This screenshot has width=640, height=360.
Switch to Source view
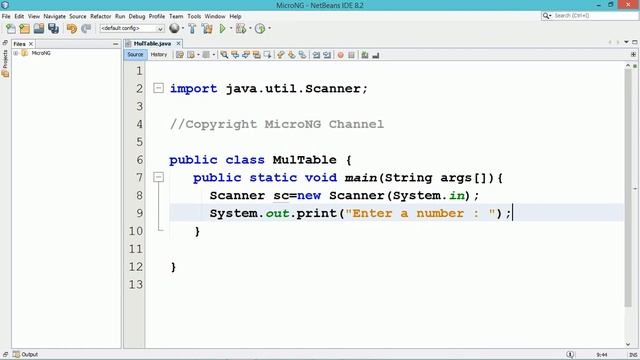coord(135,55)
